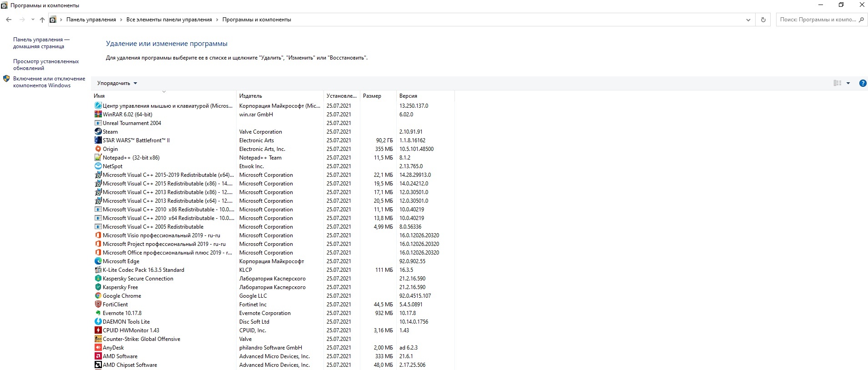Click size value 90,2 ГБ

(384, 140)
